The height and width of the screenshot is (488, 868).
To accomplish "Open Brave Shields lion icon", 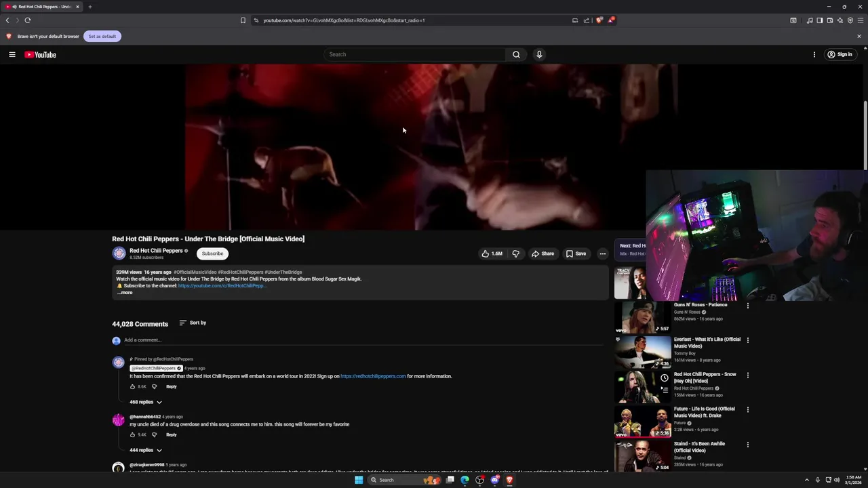I will coord(599,20).
